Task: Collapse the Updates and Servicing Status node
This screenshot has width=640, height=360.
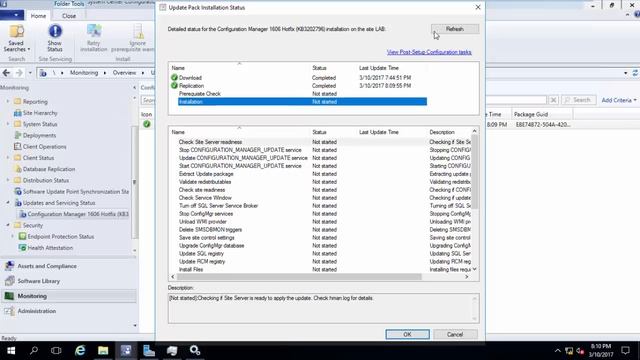Action: 8,202
